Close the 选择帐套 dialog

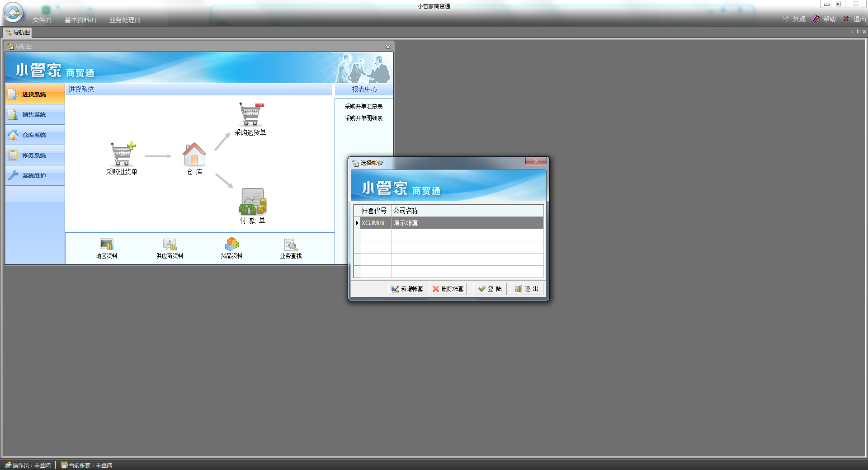[536, 161]
